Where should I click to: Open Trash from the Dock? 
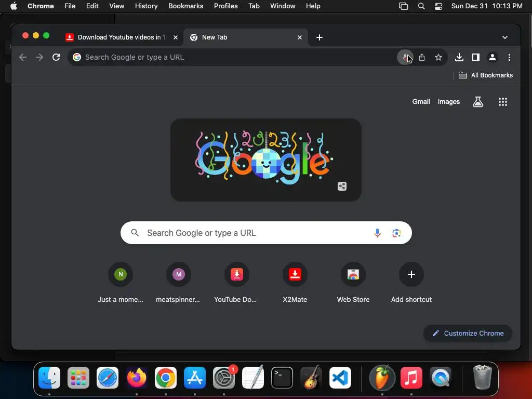coord(482,377)
